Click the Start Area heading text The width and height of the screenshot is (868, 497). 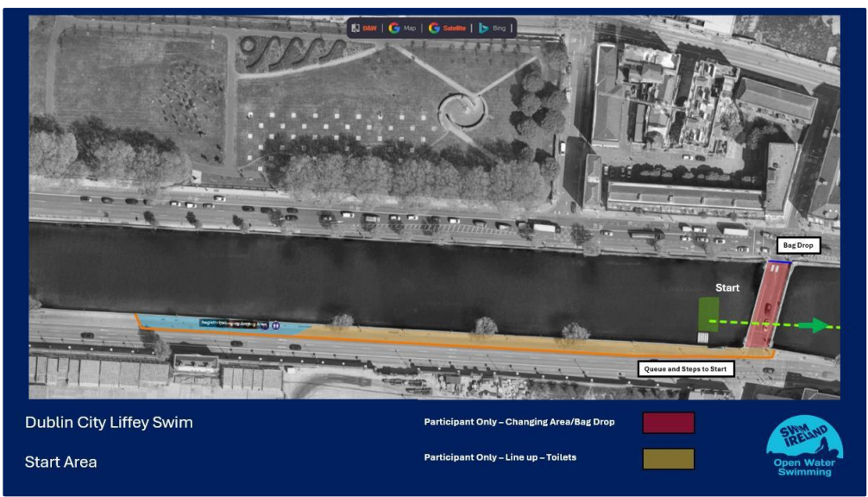coord(61,462)
